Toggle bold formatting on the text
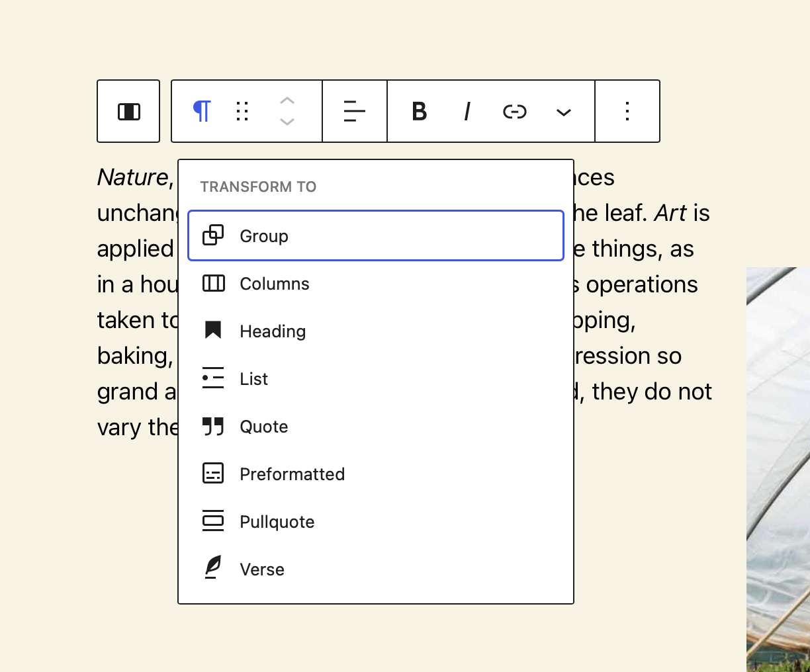810x672 pixels. pyautogui.click(x=419, y=111)
